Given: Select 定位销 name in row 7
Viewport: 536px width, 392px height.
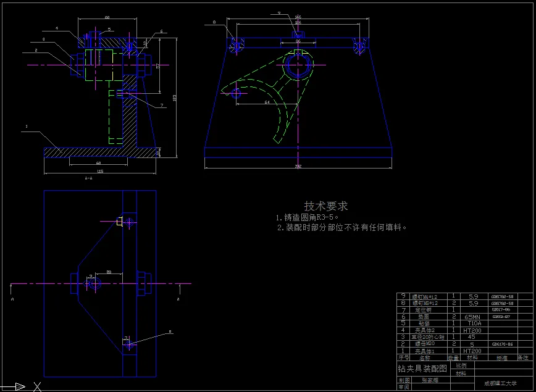Looking at the screenshot, I should (x=423, y=310).
